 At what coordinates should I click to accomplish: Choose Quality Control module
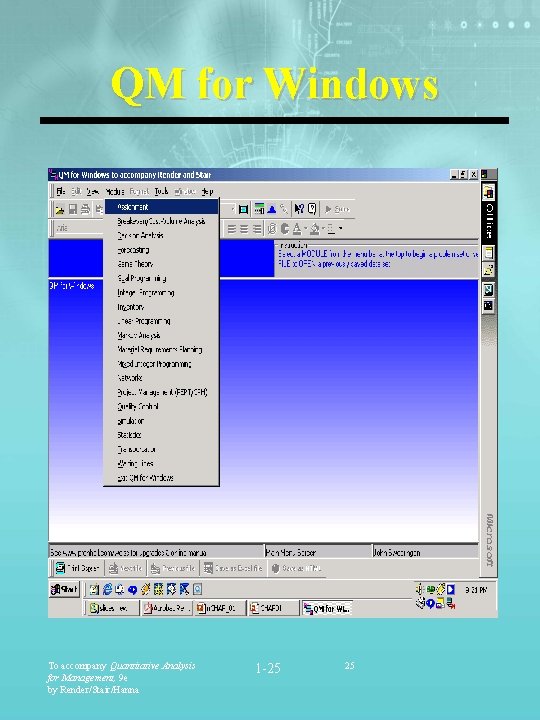tap(161, 406)
